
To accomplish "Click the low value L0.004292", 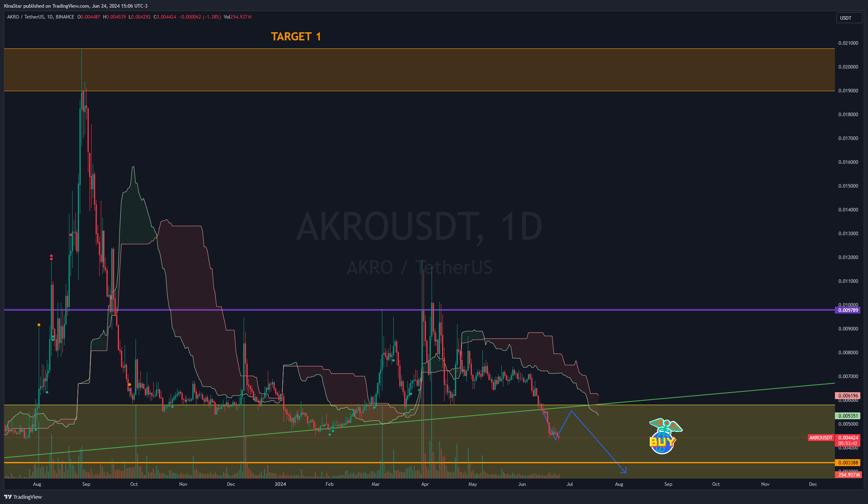I will click(140, 17).
